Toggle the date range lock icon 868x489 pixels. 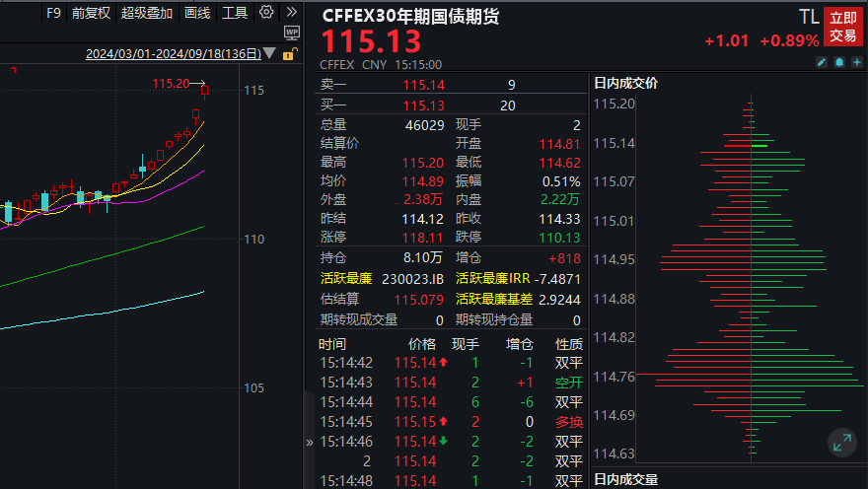pos(290,53)
